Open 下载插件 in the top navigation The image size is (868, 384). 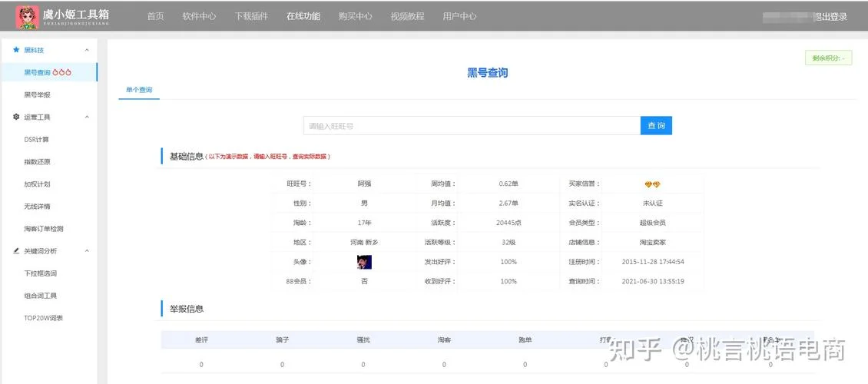point(251,16)
